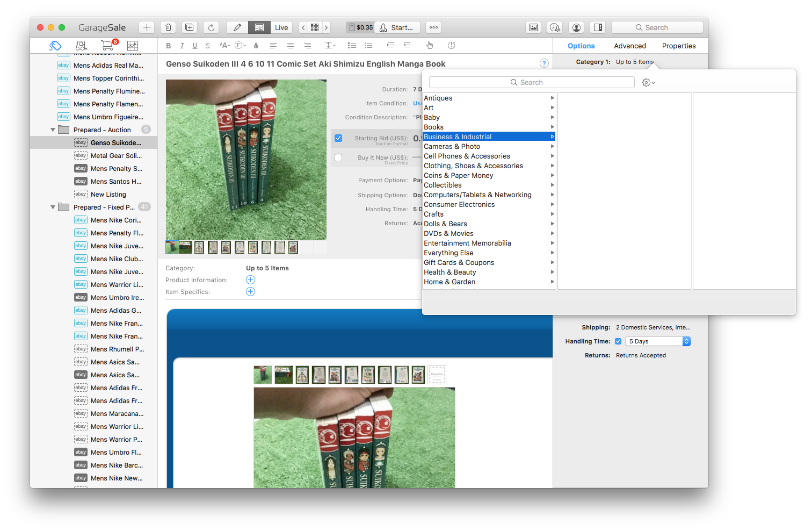The image size is (812, 531).
Task: Expand the Collectibles category
Action: (x=552, y=185)
